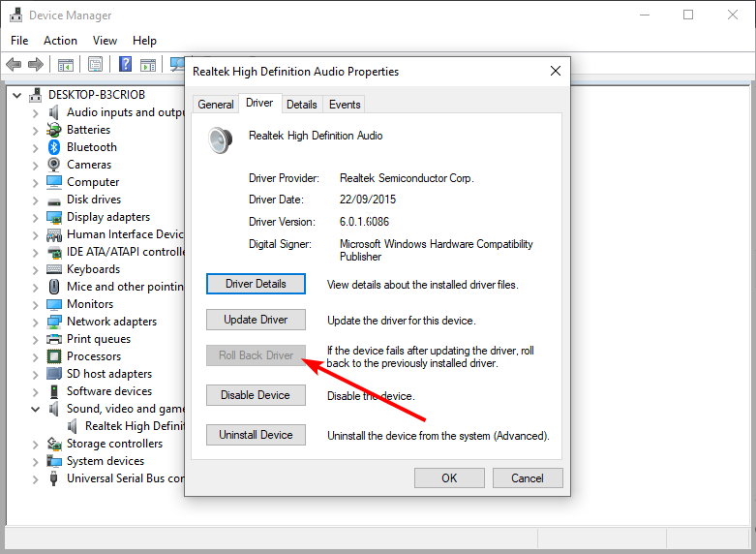Click the Print queues icon
The height and width of the screenshot is (554, 756).
tap(54, 339)
